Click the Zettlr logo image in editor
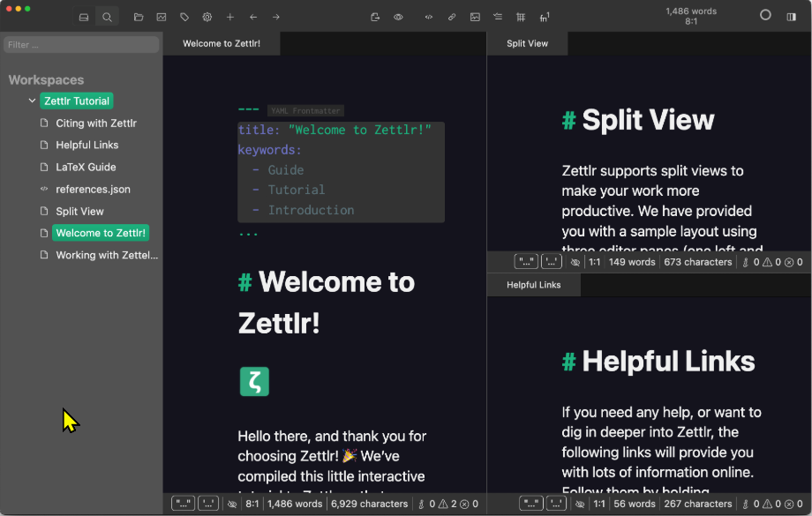The image size is (812, 516). (x=254, y=381)
